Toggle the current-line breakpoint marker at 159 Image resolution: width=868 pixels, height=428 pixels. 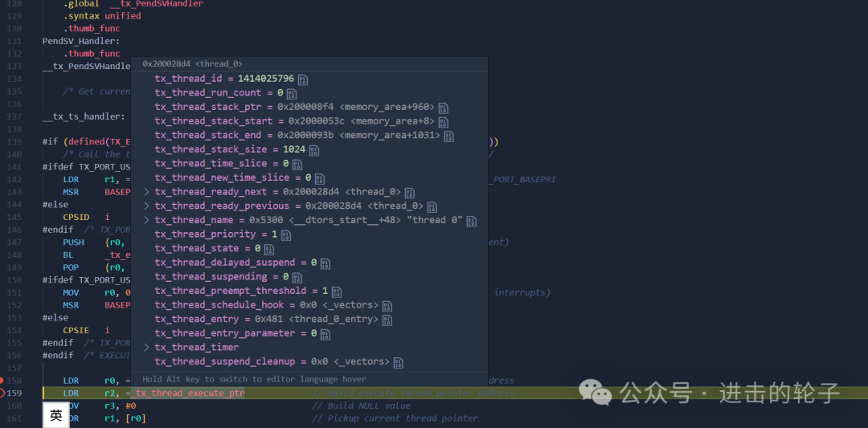tap(2, 393)
